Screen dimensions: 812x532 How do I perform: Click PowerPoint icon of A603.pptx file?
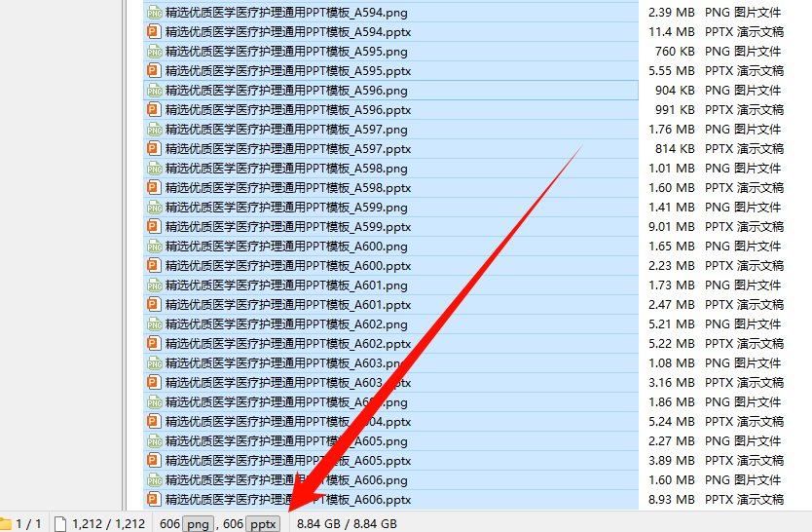[x=155, y=383]
